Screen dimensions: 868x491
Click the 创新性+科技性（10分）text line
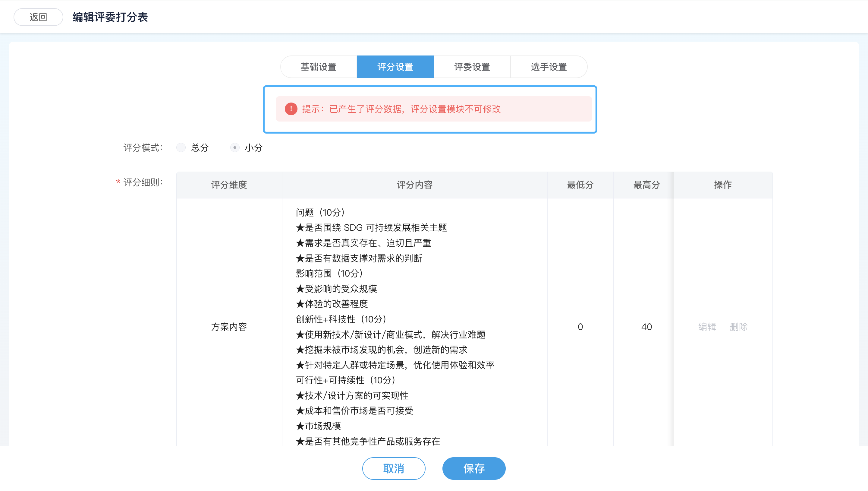(341, 319)
